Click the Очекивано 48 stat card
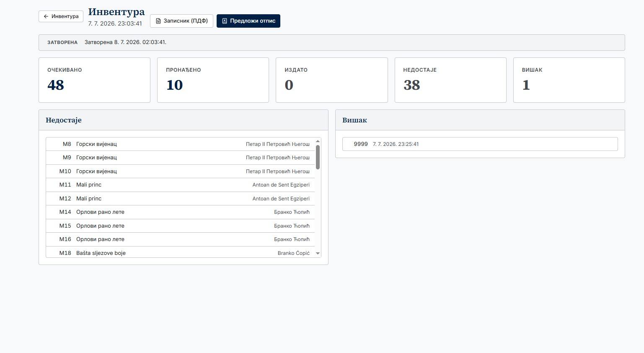This screenshot has width=644, height=353. point(94,80)
